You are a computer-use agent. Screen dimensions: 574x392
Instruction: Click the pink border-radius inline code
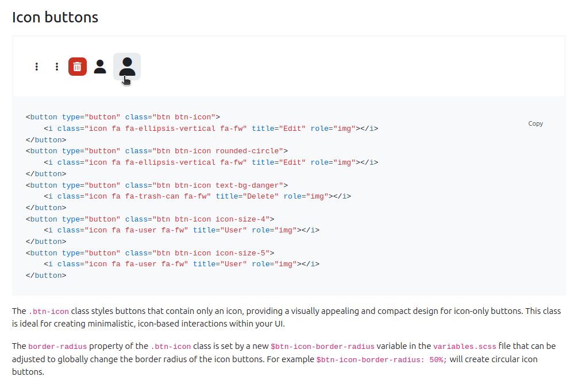pos(57,347)
